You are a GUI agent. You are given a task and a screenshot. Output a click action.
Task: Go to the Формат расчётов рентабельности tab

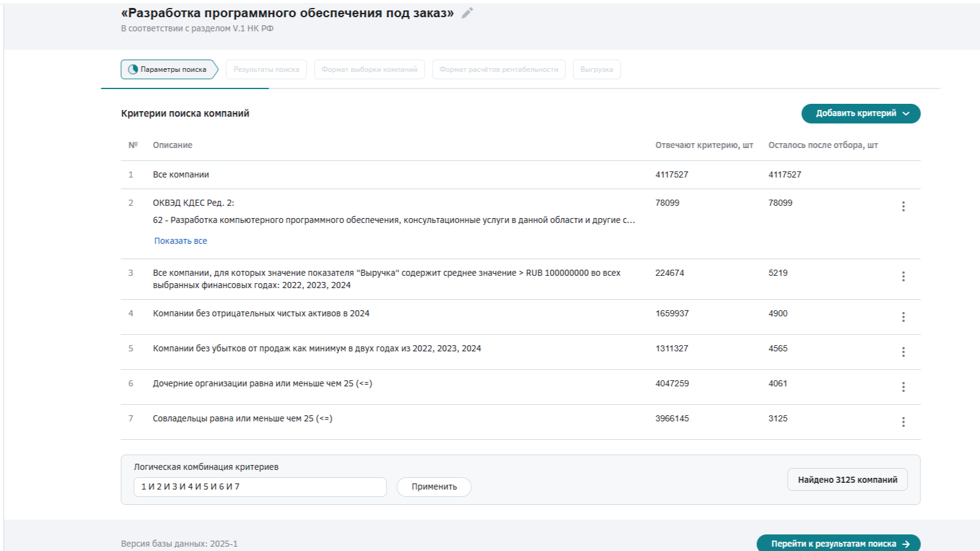498,69
